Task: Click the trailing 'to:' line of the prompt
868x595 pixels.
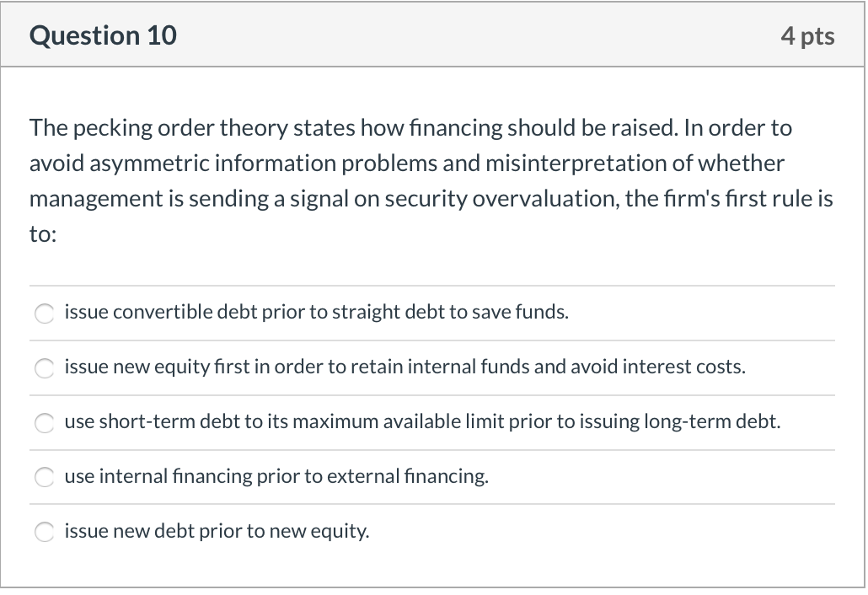Action: (43, 234)
